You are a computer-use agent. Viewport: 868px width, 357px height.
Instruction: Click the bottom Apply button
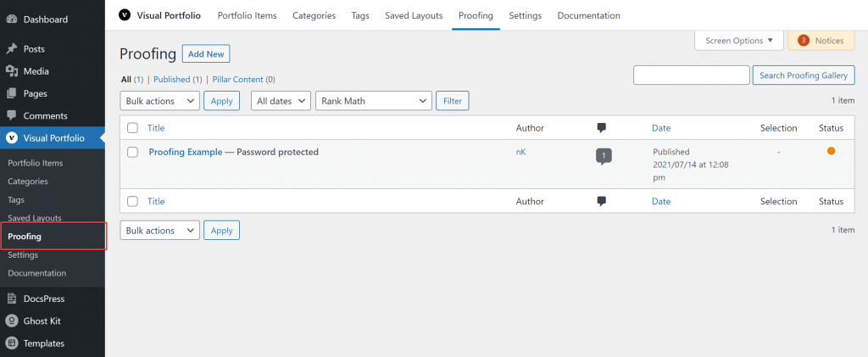pyautogui.click(x=221, y=231)
